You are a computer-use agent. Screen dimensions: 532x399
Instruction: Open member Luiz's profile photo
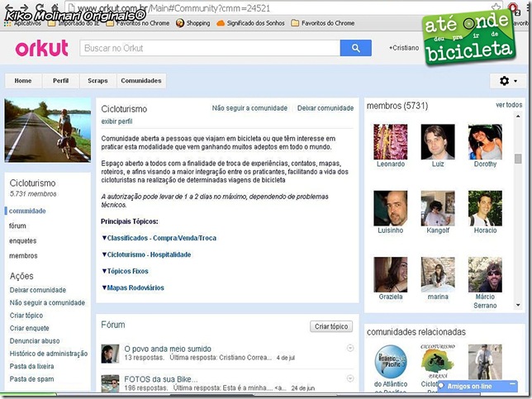pyautogui.click(x=438, y=142)
